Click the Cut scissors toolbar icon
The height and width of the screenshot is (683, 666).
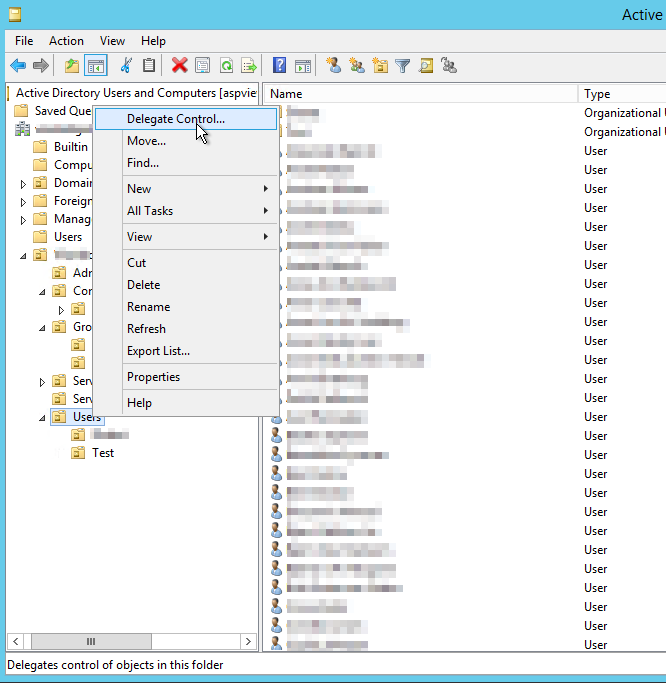(x=126, y=66)
